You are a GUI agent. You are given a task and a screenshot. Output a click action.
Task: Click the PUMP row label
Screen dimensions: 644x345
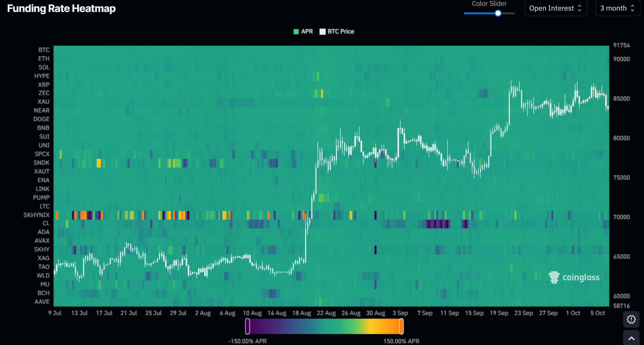(41, 198)
